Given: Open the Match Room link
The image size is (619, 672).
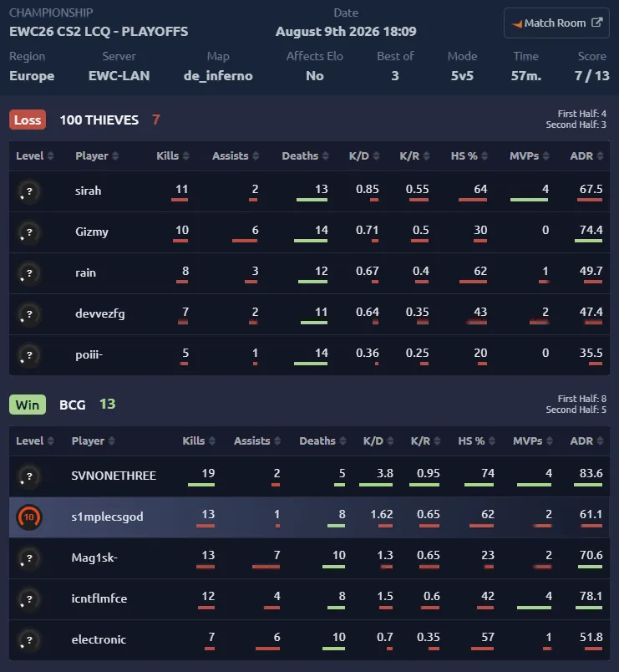Looking at the screenshot, I should pyautogui.click(x=556, y=23).
